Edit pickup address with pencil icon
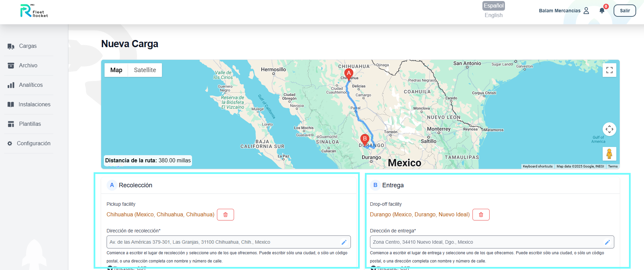This screenshot has height=270, width=644. (344, 242)
